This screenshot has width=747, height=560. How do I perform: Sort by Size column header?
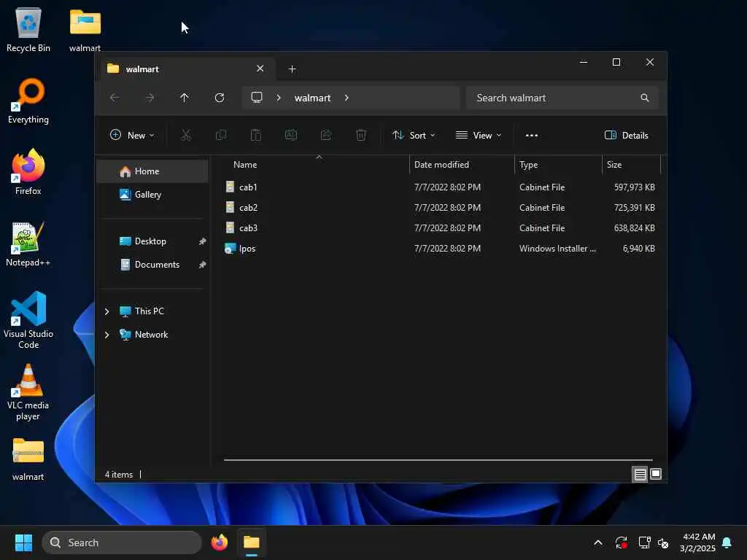(x=632, y=165)
